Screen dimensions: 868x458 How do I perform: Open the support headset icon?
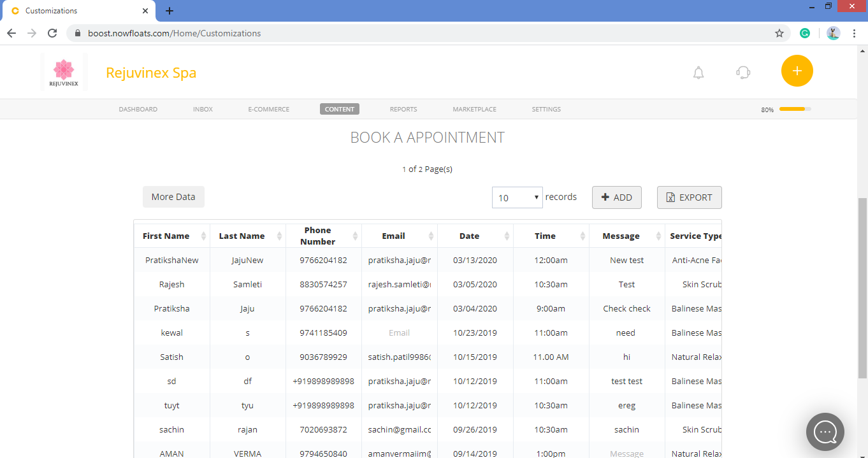pyautogui.click(x=742, y=72)
